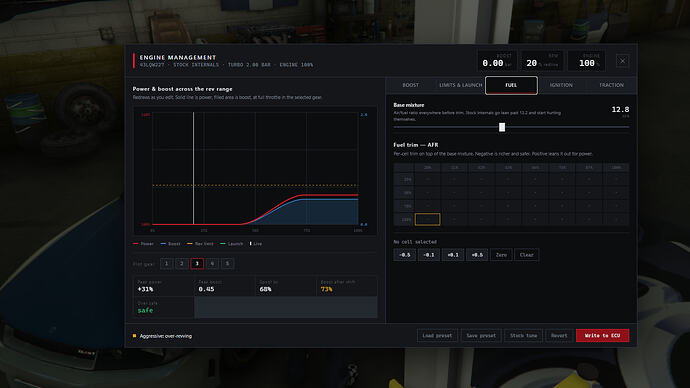
Task: Open the Traction tab
Action: [x=611, y=85]
